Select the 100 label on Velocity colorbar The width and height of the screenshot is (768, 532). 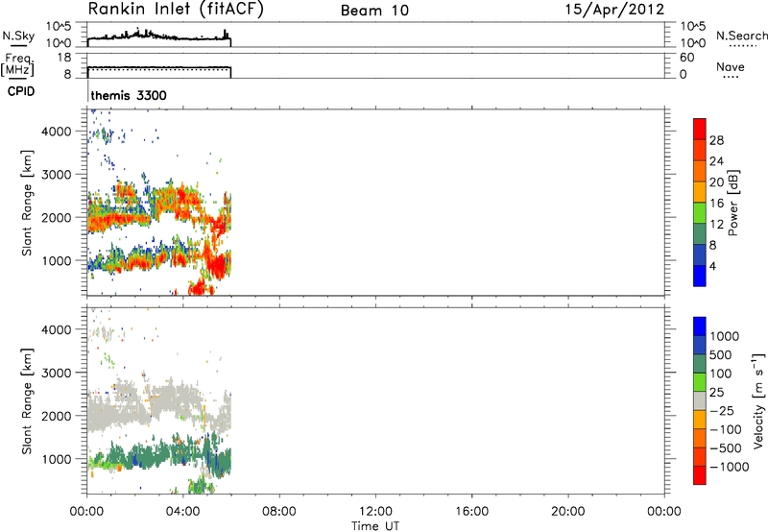721,374
